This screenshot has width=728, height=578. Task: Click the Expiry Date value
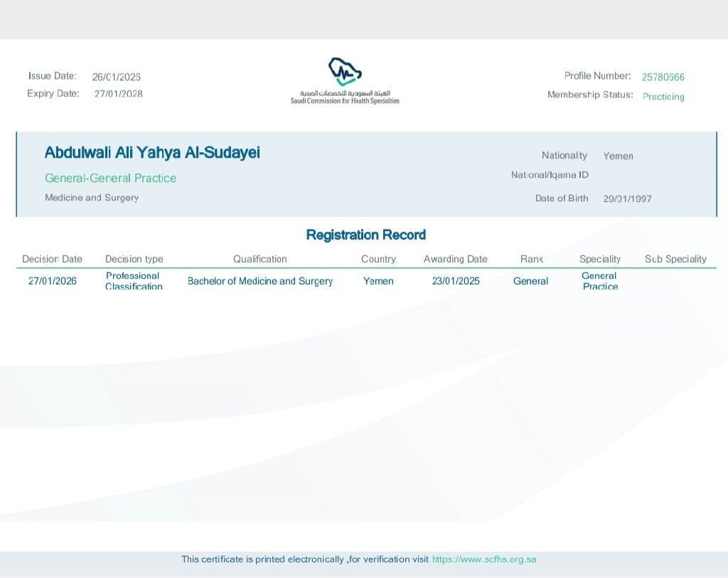(x=118, y=94)
